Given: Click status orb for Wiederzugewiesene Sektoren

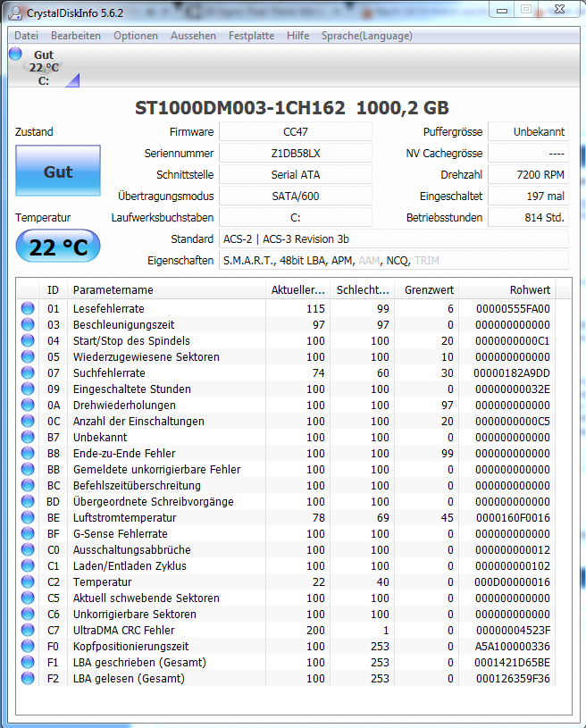Looking at the screenshot, I should [x=28, y=356].
